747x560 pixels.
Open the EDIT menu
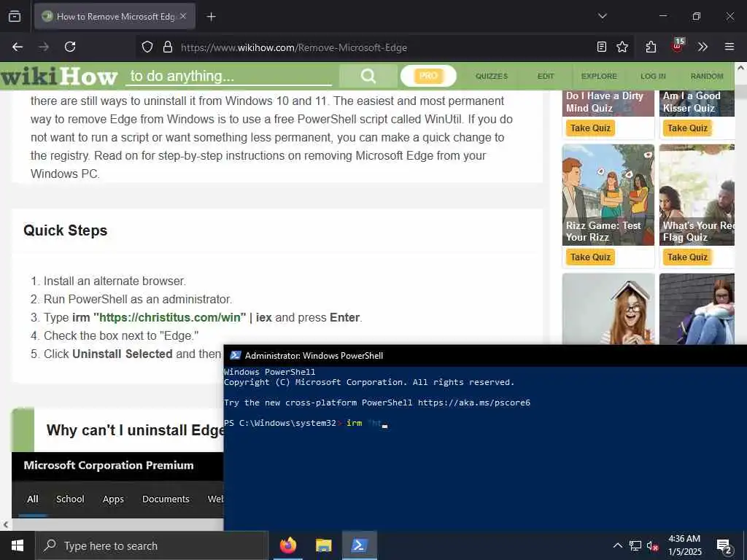tap(546, 76)
